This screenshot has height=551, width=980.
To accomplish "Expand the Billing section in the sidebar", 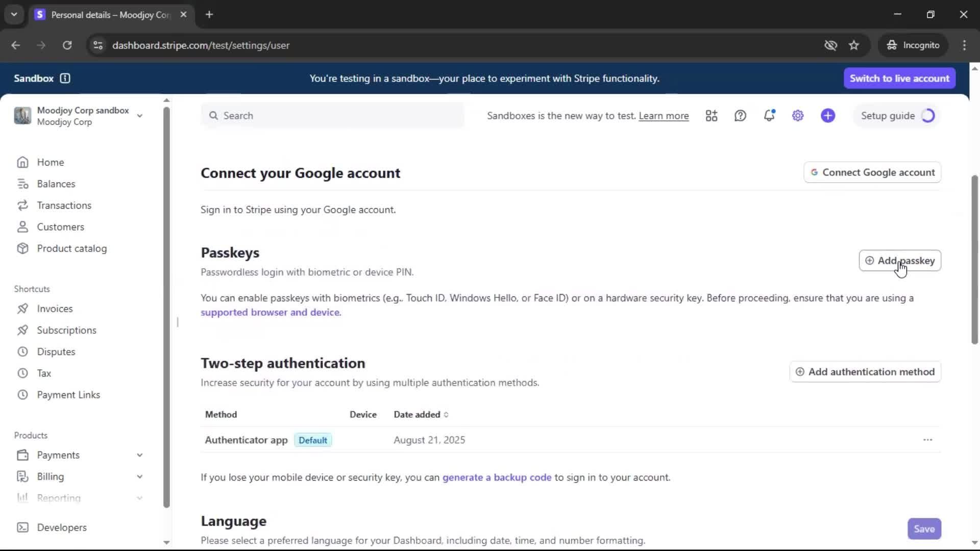I will pos(139,477).
